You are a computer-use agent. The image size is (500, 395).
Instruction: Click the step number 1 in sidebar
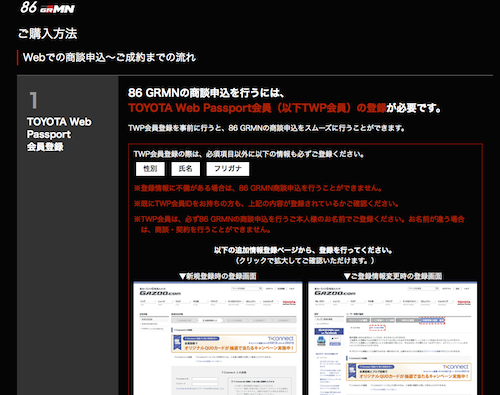tap(33, 100)
